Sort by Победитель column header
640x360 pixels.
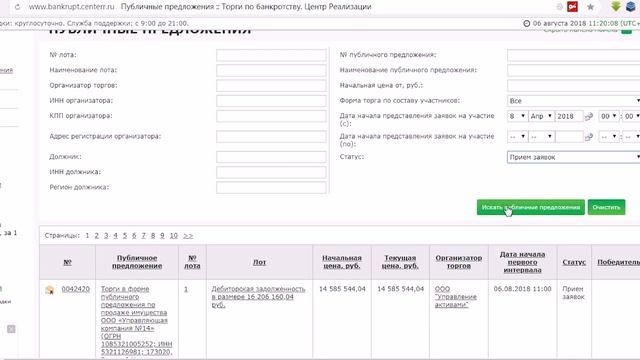[x=618, y=262]
